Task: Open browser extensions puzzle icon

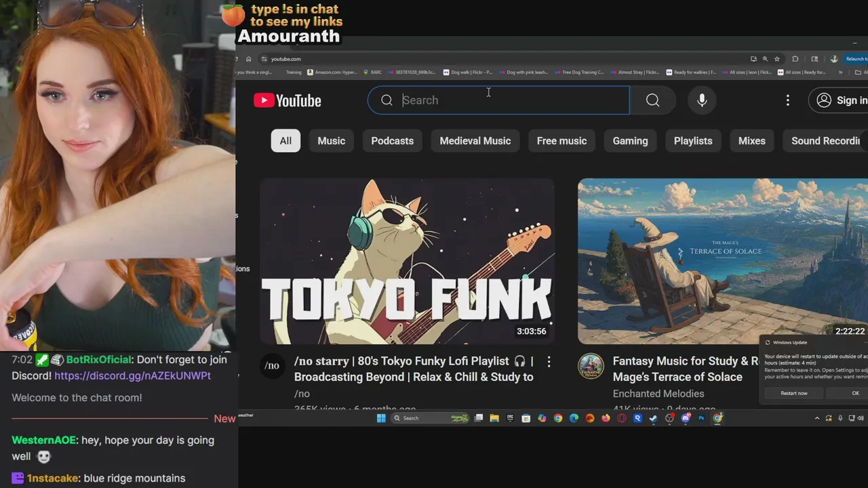Action: tap(795, 59)
